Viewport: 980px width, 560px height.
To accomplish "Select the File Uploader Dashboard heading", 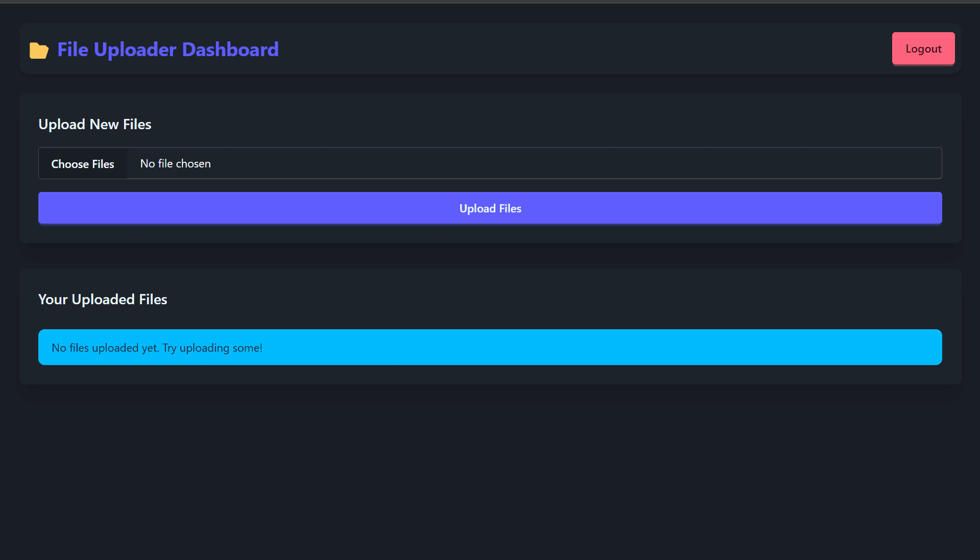I will [x=168, y=50].
